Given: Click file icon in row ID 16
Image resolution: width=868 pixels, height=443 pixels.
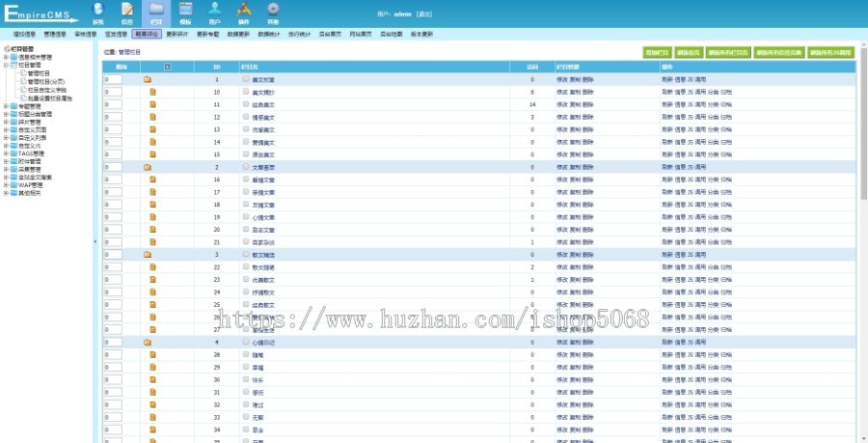Looking at the screenshot, I should point(152,180).
